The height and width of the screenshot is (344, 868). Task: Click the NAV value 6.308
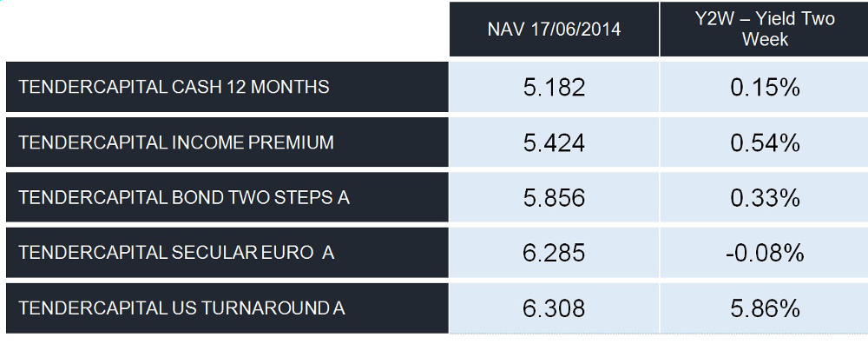(554, 308)
